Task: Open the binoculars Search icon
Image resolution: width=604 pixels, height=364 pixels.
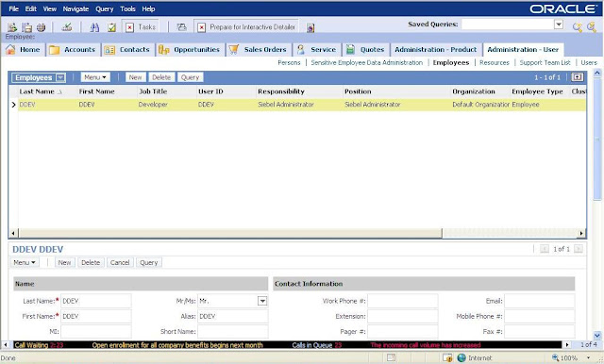Action: point(94,27)
